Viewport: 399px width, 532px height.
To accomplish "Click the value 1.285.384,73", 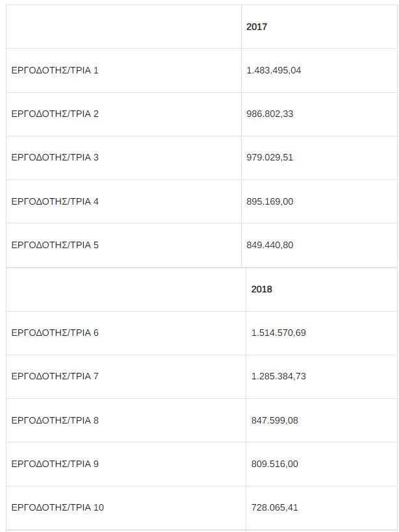I will (x=278, y=376).
